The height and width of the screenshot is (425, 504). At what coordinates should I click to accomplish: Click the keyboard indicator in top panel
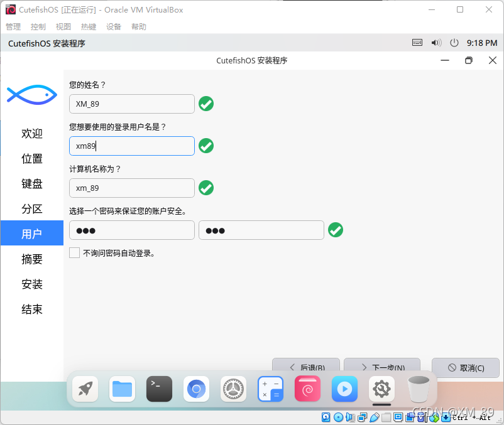click(417, 42)
